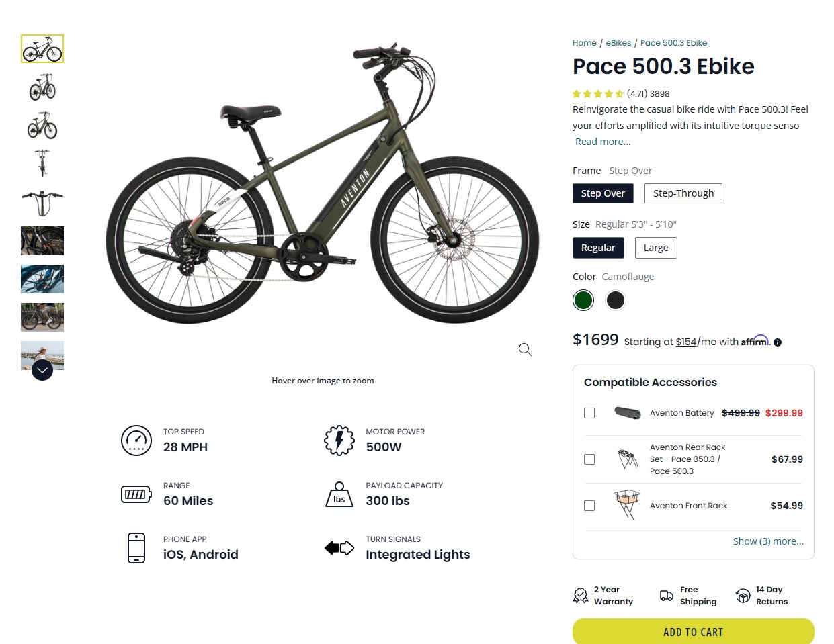The width and height of the screenshot is (834, 644).
Task: Click the top speed speedometer icon
Action: 136,441
